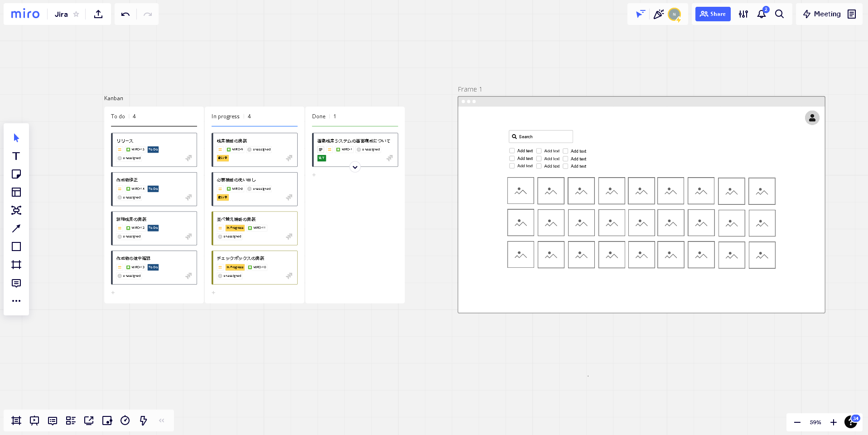868x435 pixels.
Task: Select the Shape rectangle tool
Action: tap(16, 246)
